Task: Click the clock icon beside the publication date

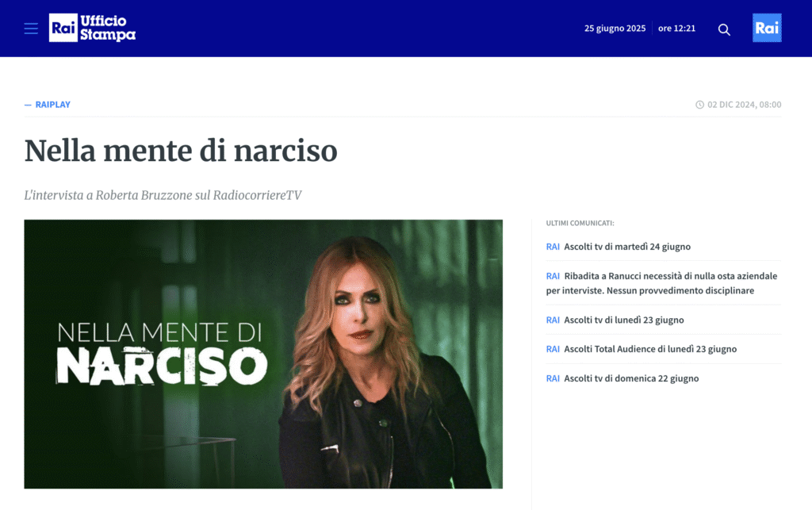Action: 699,105
